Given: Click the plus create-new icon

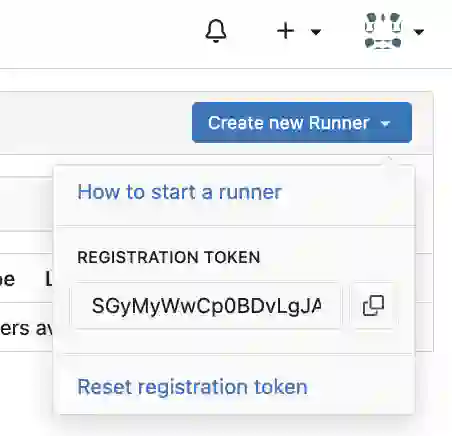Looking at the screenshot, I should click(x=286, y=31).
